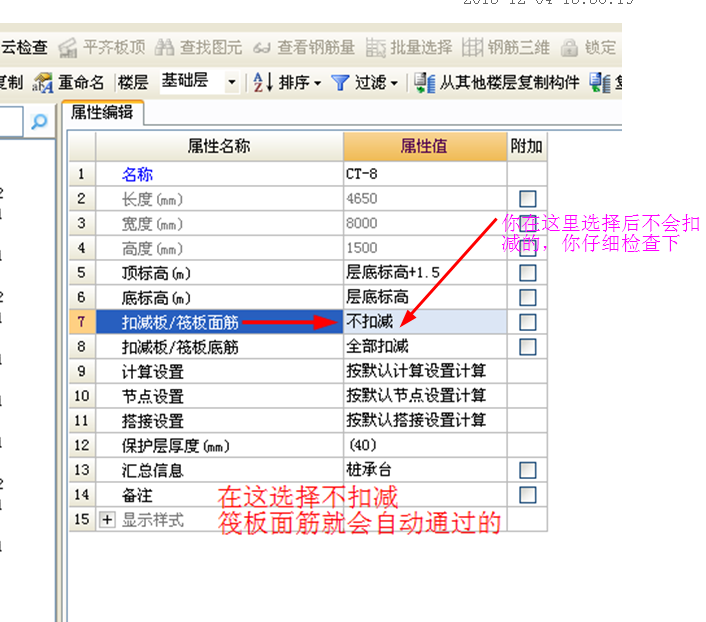The height and width of the screenshot is (622, 706).
Task: Click the 重命名 rename icon
Action: point(43,83)
